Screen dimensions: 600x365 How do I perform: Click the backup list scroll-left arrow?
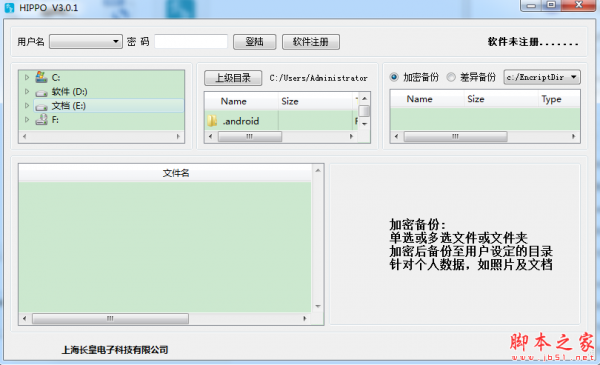(396, 136)
